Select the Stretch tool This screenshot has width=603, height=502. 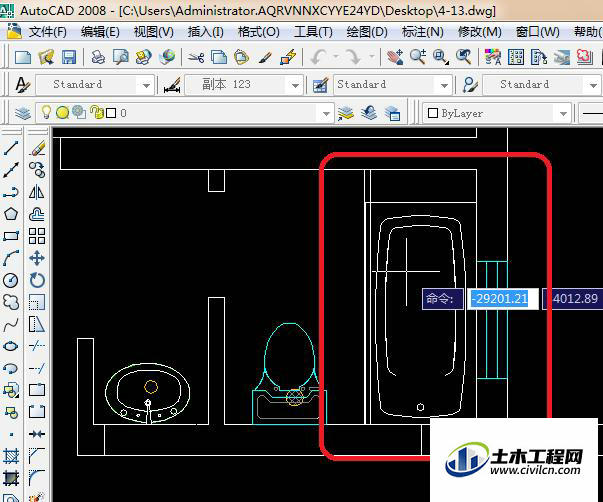coord(37,324)
